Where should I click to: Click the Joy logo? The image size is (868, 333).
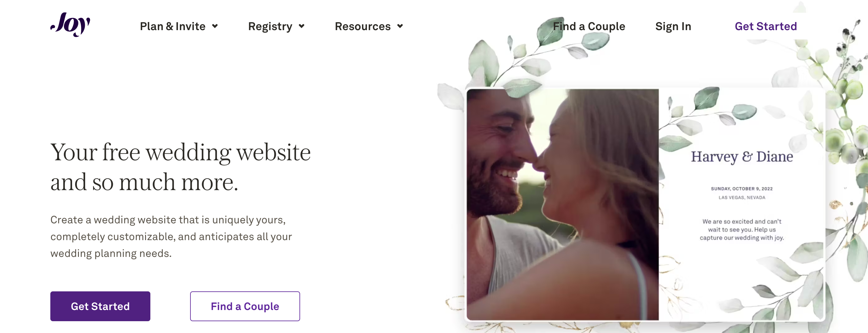click(x=71, y=24)
